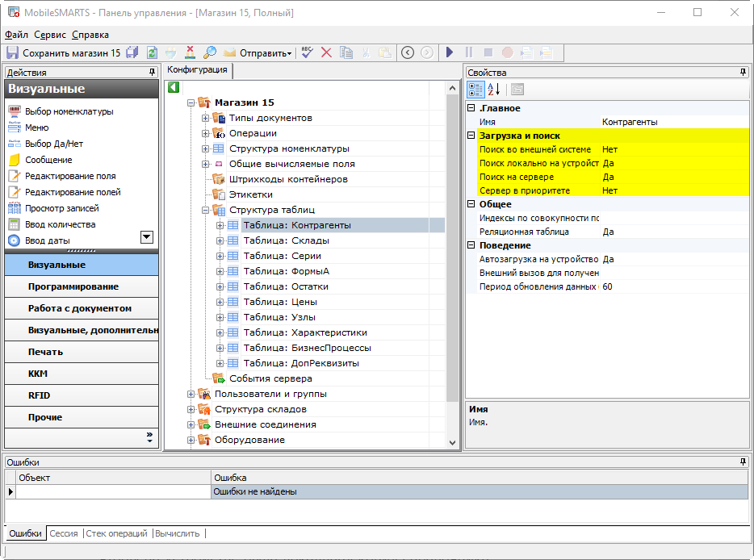This screenshot has height=560, width=754.
Task: Click the copy documents icon
Action: [346, 52]
